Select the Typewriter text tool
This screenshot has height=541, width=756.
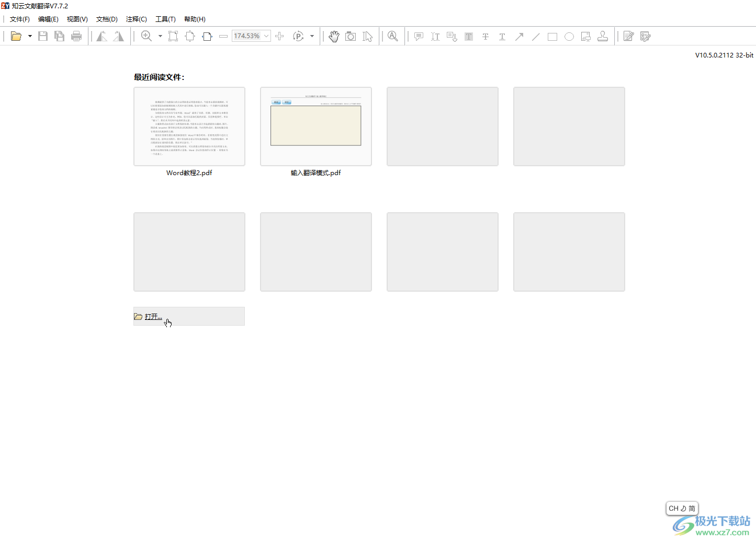tap(435, 36)
